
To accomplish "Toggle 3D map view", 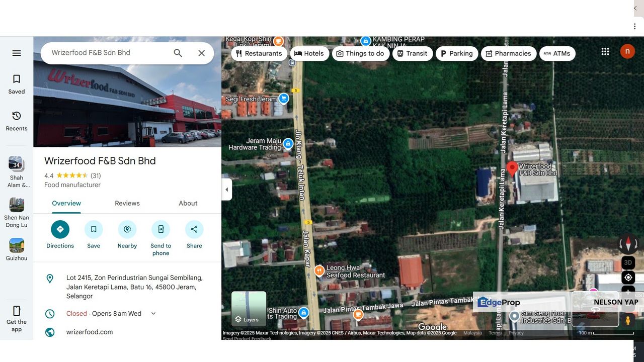I will pos(628,262).
